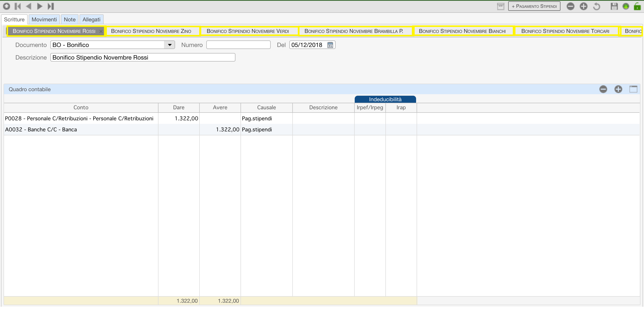Click Dare value 1.322,00 in P0028 row
The height and width of the screenshot is (317, 644).
[x=186, y=118]
